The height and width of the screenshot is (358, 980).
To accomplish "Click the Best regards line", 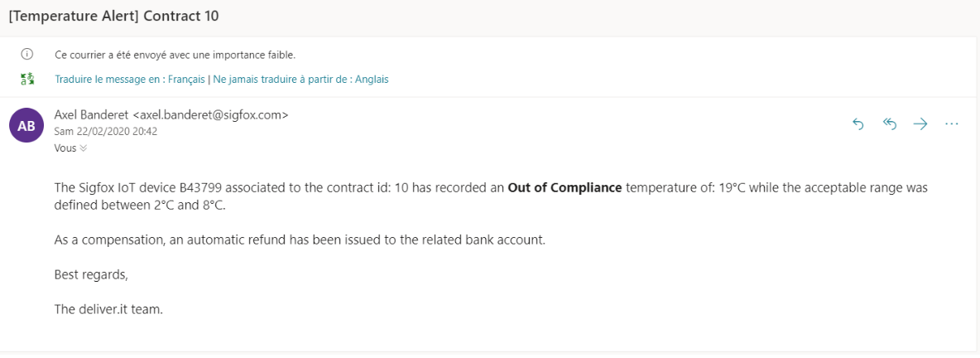I will tap(91, 275).
